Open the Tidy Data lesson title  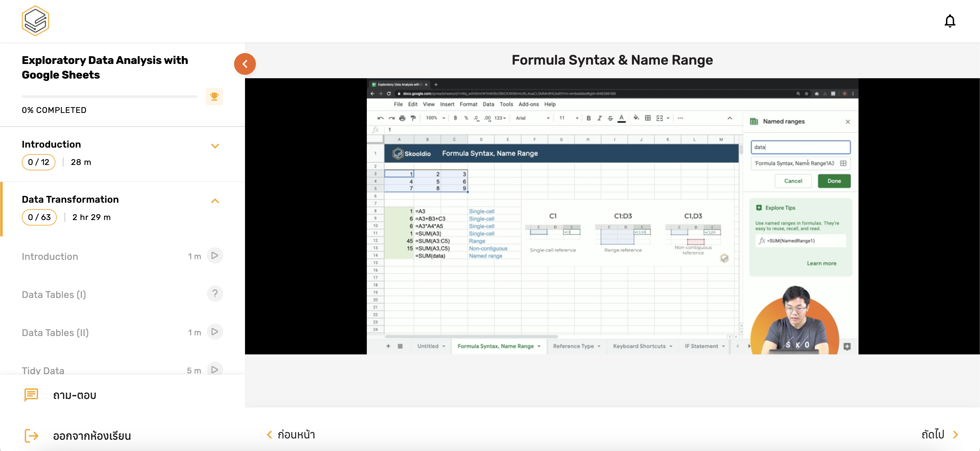[x=43, y=370]
